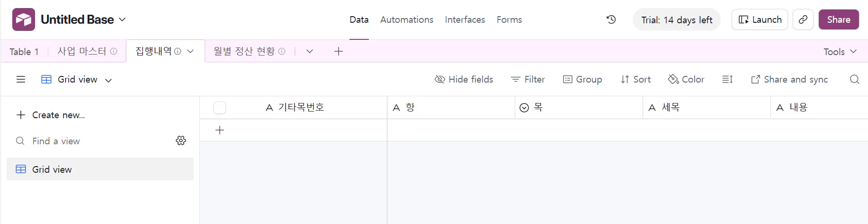
Task: Switch to the Automations tab
Action: coord(406,19)
